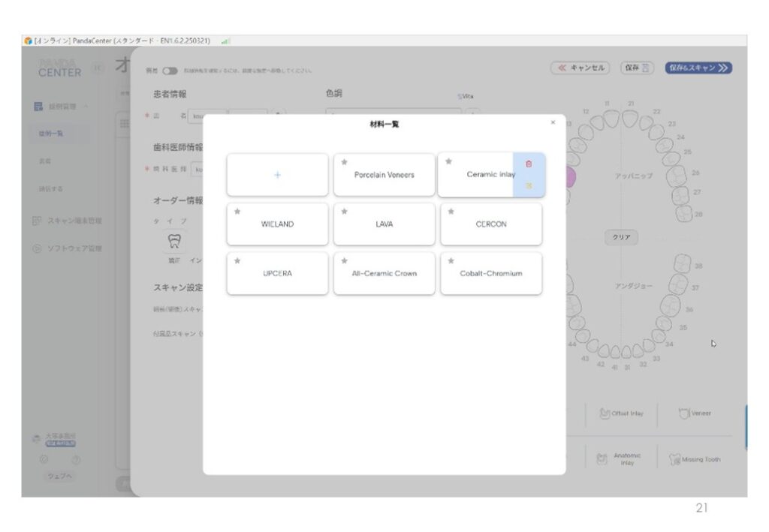Click star icon on Cobalt-Chromium card
The height and width of the screenshot is (532, 769).
451,261
